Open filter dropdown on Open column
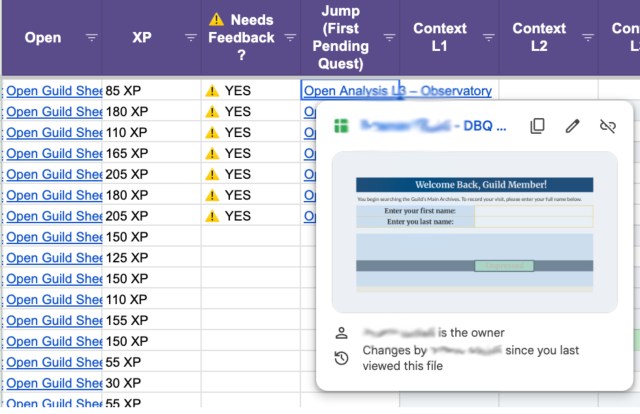The height and width of the screenshot is (414, 640). [92, 38]
